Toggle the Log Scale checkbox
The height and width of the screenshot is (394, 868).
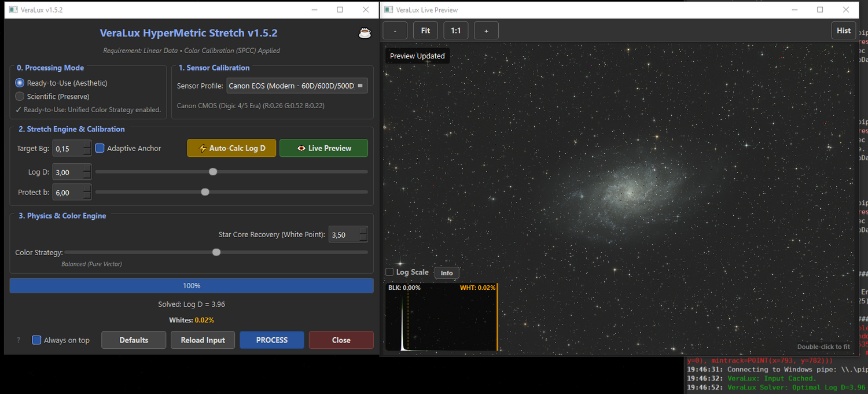point(389,272)
